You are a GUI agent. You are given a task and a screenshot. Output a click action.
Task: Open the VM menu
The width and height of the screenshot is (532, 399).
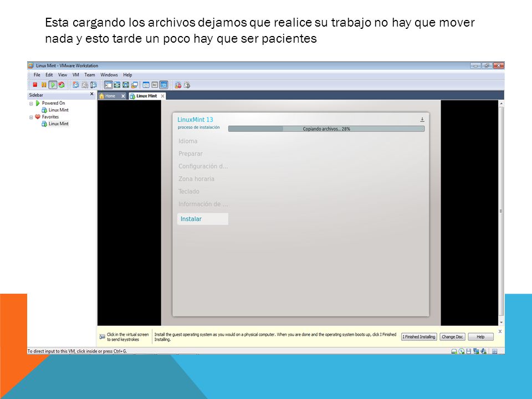coord(76,75)
